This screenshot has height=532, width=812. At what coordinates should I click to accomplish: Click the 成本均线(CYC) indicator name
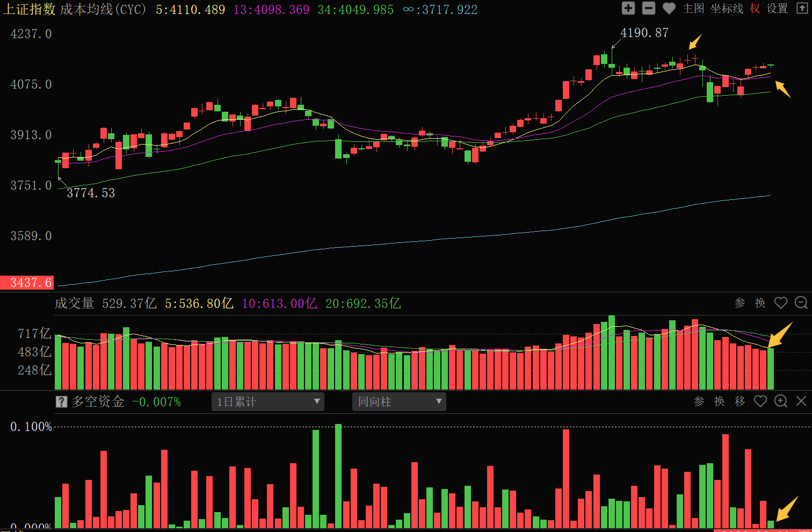103,9
